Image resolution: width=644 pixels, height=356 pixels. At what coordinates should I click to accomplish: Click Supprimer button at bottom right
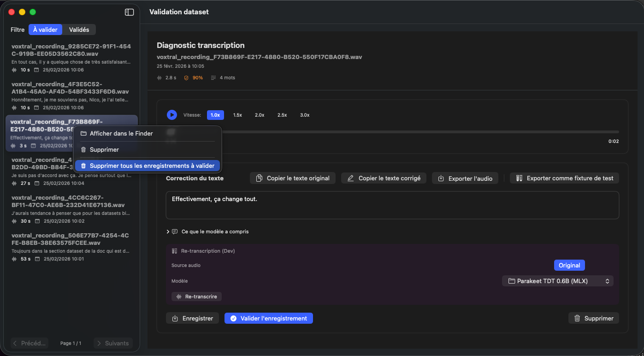[594, 318]
